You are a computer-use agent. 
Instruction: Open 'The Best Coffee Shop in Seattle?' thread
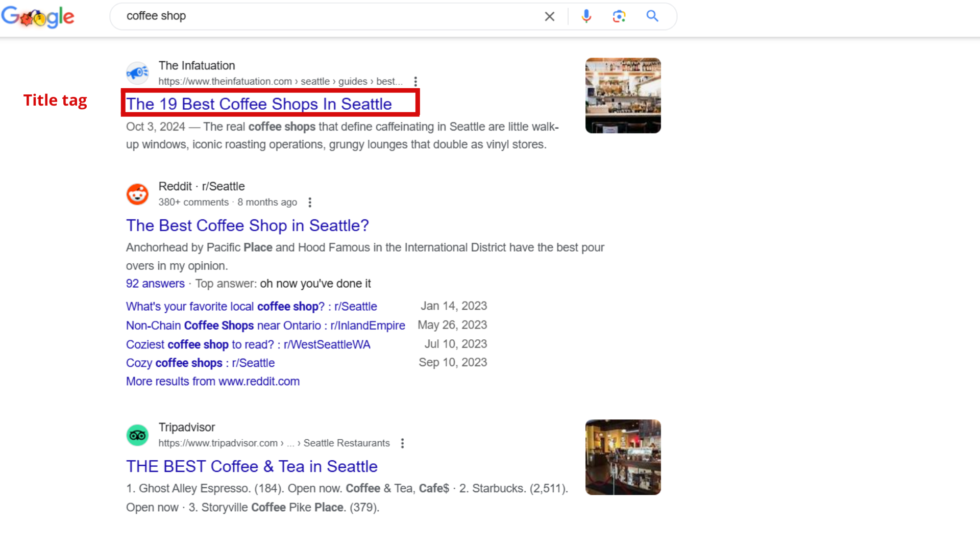247,226
